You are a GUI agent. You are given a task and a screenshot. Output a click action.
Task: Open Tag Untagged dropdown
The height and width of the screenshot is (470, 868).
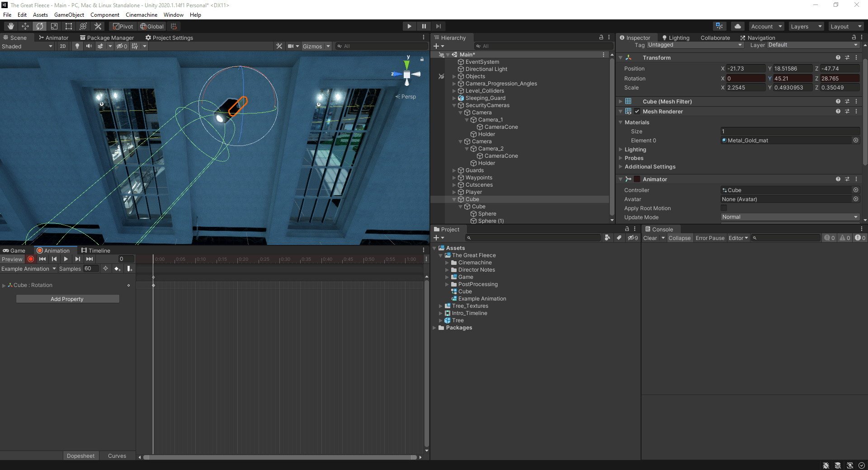point(695,45)
